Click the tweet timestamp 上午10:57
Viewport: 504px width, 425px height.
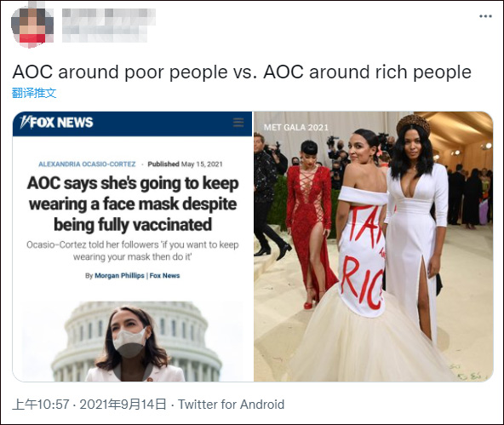coord(41,405)
